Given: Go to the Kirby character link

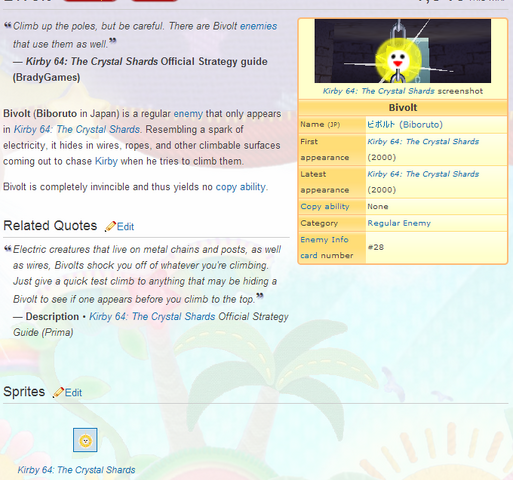Looking at the screenshot, I should 106,161.
